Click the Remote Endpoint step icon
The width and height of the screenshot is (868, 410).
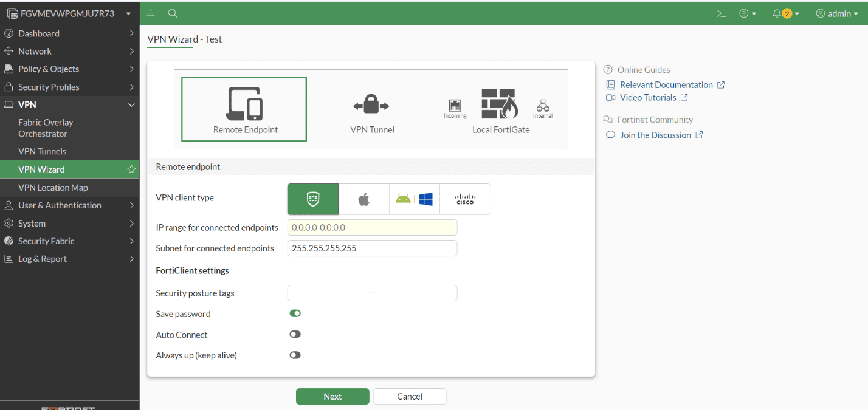click(244, 103)
